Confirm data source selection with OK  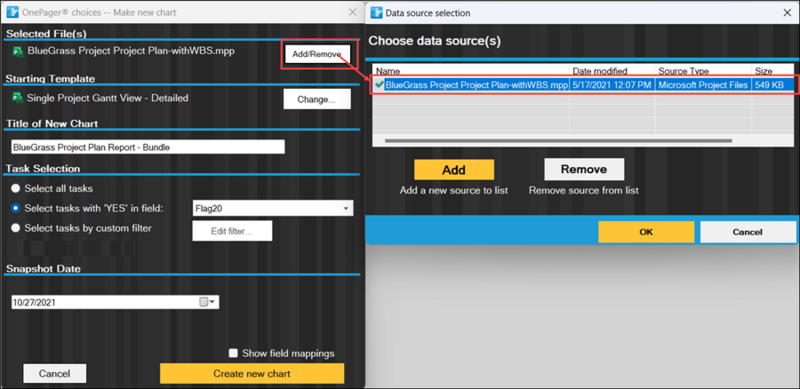[646, 232]
